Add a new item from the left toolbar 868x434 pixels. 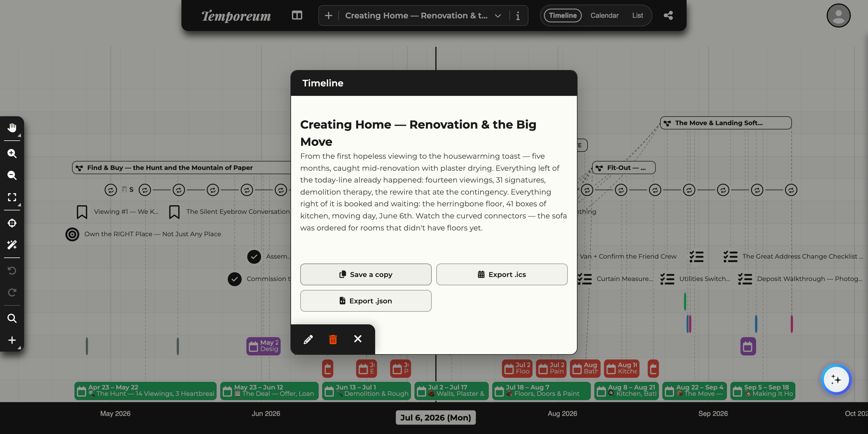12,340
